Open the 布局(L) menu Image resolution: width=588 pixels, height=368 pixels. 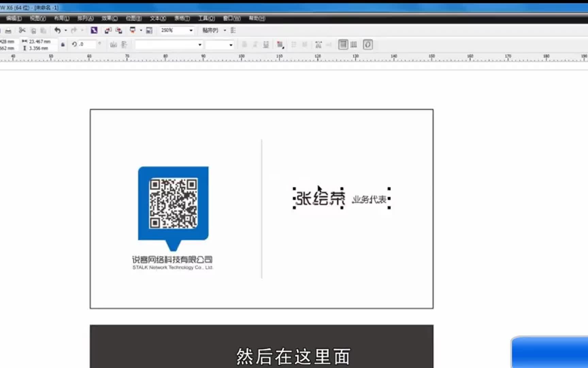(x=62, y=18)
